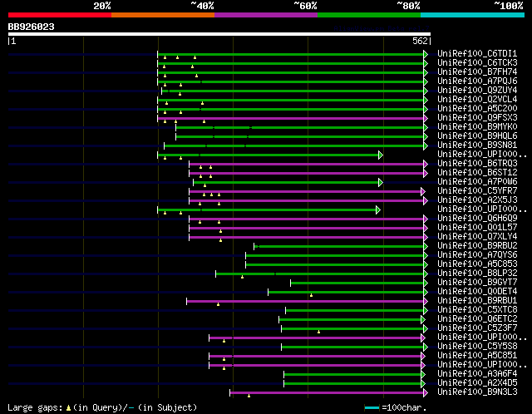Open hit UniRef100_C6TCK3 label
Screen dimensions: 532x414
click(477, 62)
